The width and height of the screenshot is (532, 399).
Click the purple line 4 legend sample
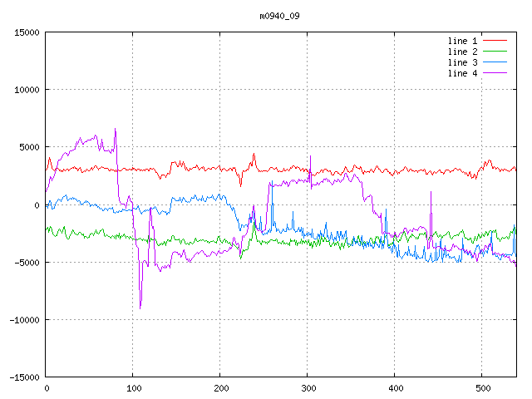[495, 73]
